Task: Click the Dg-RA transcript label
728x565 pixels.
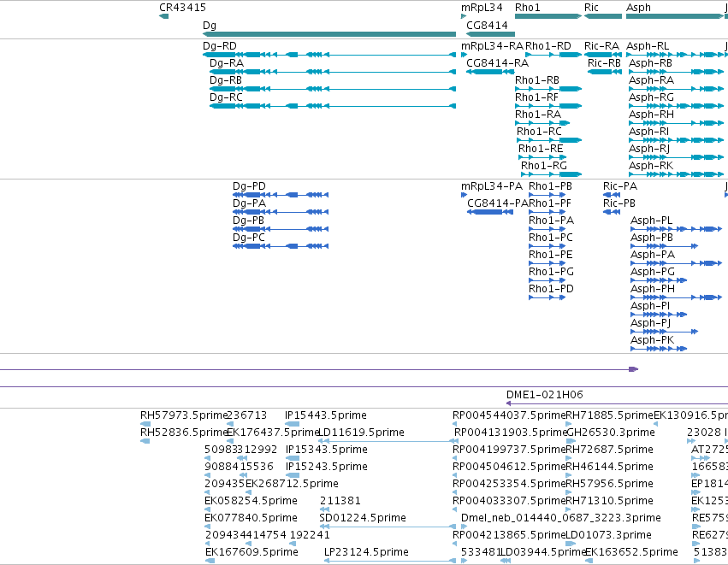Action: coord(227,63)
